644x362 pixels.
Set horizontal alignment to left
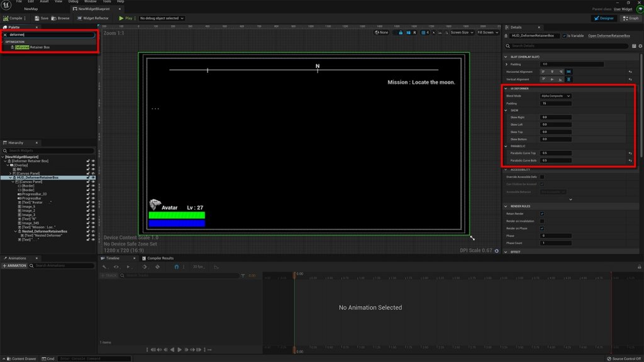tap(543, 72)
